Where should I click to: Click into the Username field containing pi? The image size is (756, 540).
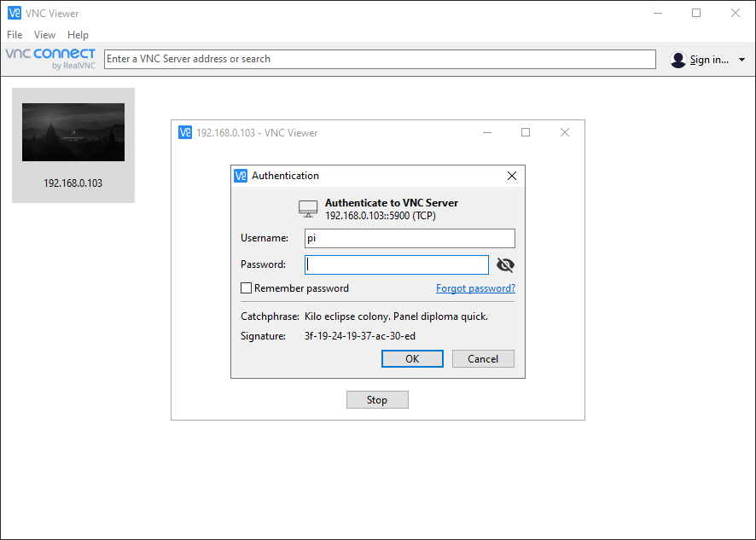pos(410,238)
